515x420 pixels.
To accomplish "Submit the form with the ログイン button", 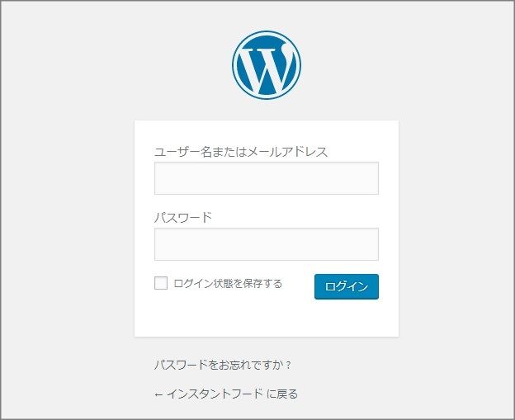I will 347,286.
